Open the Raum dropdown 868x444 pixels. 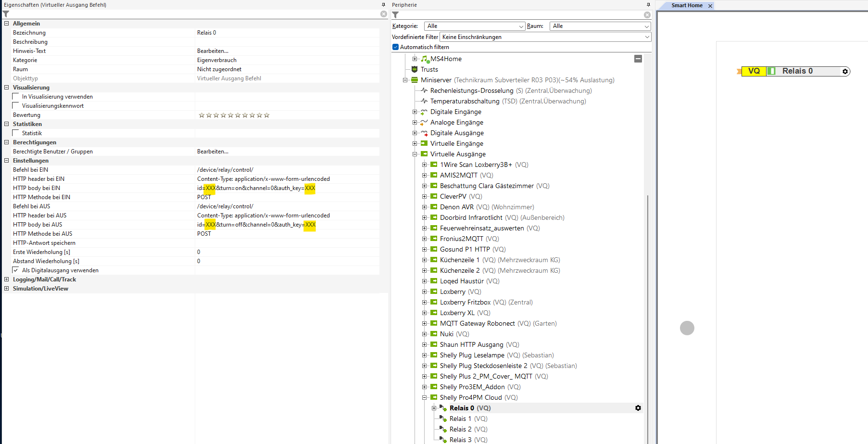[600, 26]
